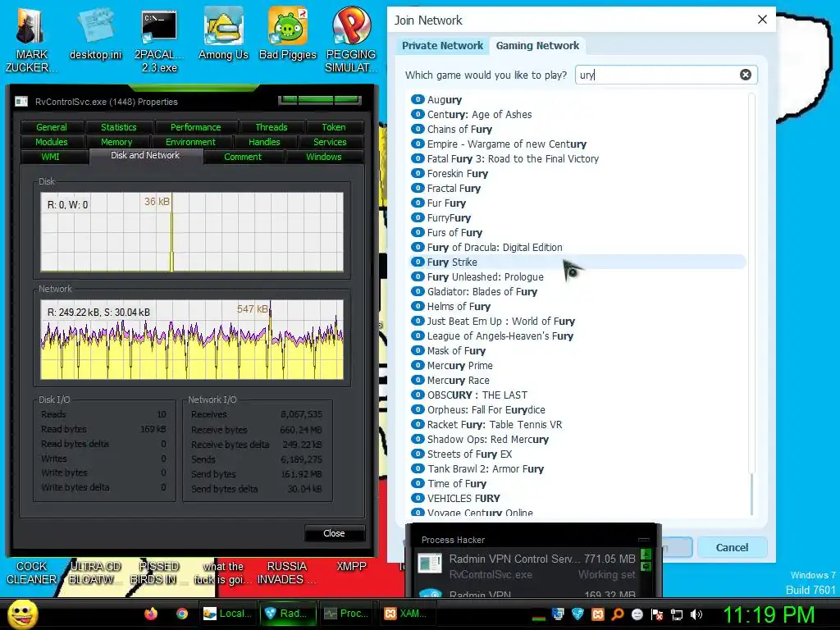Click the network tray icon
The width and height of the screenshot is (840, 630).
coord(677,614)
